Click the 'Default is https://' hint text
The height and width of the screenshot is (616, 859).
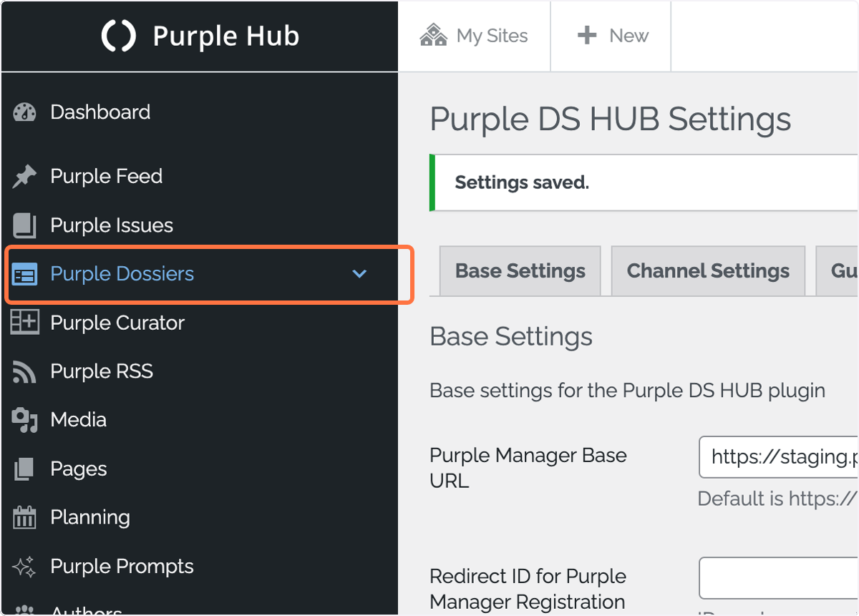pyautogui.click(x=777, y=499)
